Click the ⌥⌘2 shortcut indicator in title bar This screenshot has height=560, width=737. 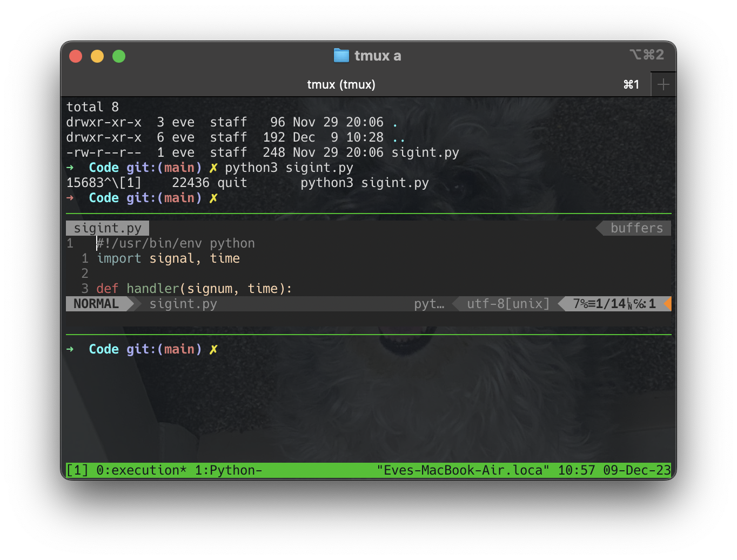(x=646, y=55)
